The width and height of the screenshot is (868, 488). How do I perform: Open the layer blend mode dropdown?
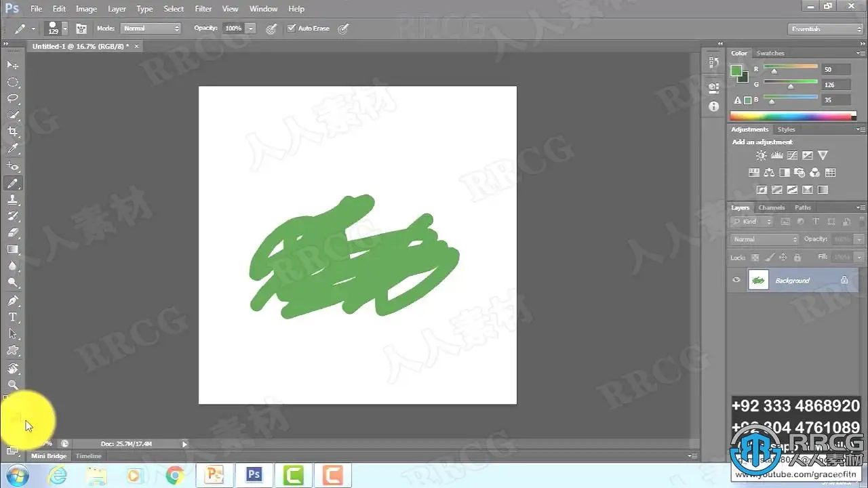click(x=765, y=239)
